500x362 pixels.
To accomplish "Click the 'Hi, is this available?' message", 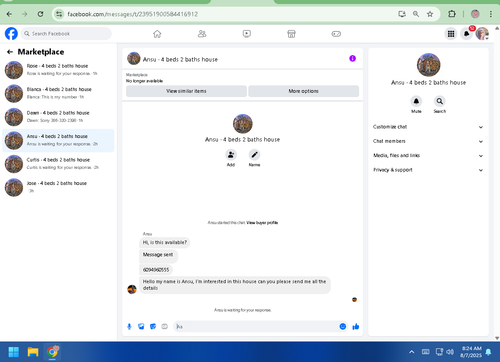I will click(x=165, y=242).
